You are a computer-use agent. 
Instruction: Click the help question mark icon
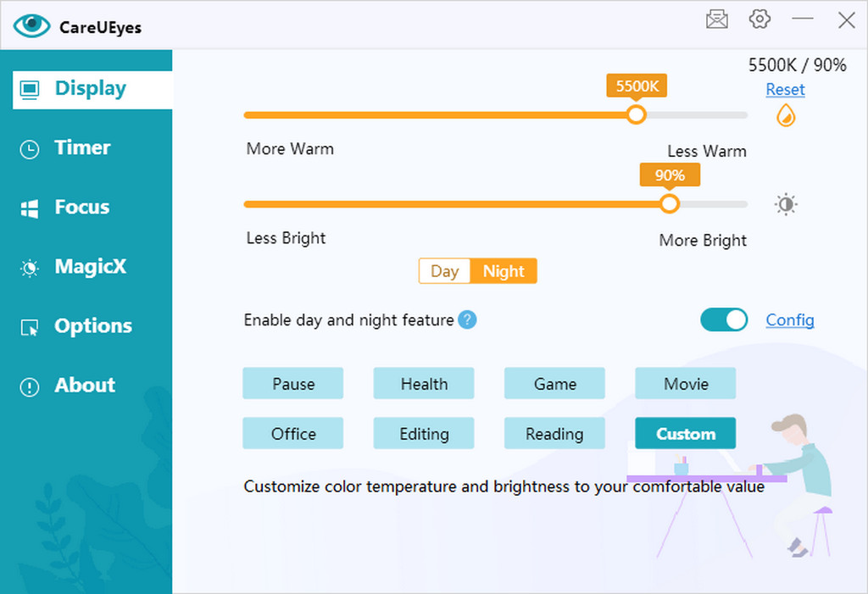coord(467,319)
